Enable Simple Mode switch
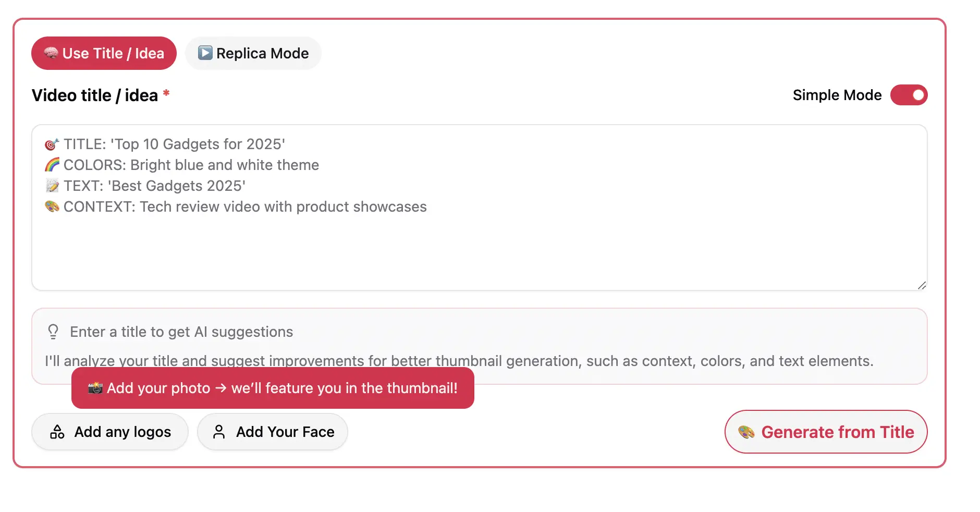The height and width of the screenshot is (512, 980). [909, 95]
